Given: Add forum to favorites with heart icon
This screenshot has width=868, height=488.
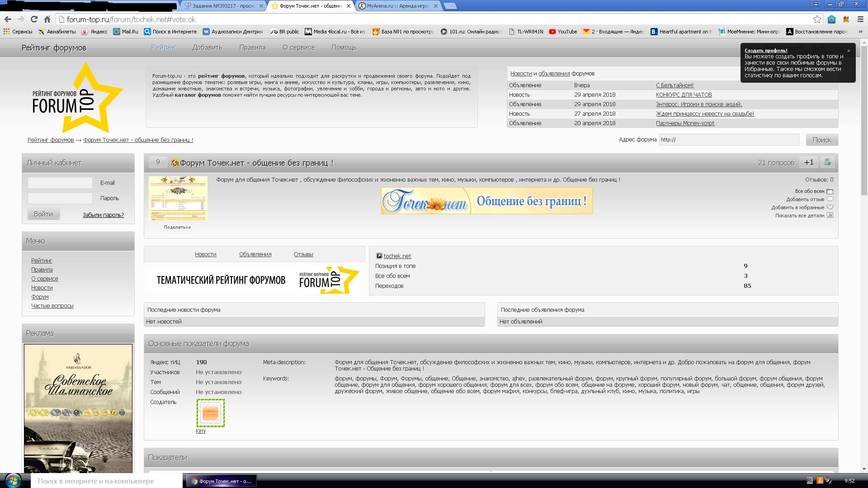Looking at the screenshot, I should click(830, 207).
